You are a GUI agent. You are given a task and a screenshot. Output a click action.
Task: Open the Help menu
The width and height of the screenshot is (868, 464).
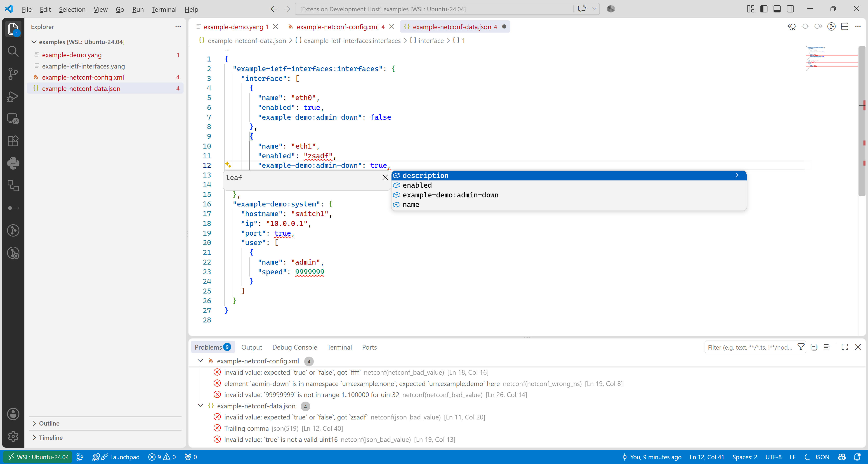pos(191,9)
